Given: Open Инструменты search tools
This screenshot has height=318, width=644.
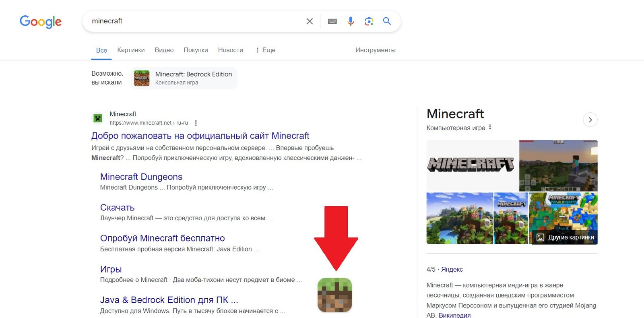Looking at the screenshot, I should tap(376, 50).
